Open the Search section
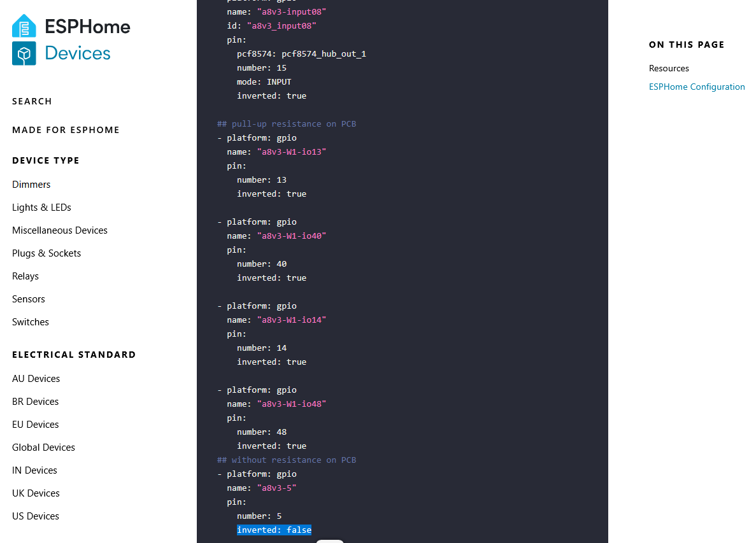The width and height of the screenshot is (756, 543). tap(32, 101)
